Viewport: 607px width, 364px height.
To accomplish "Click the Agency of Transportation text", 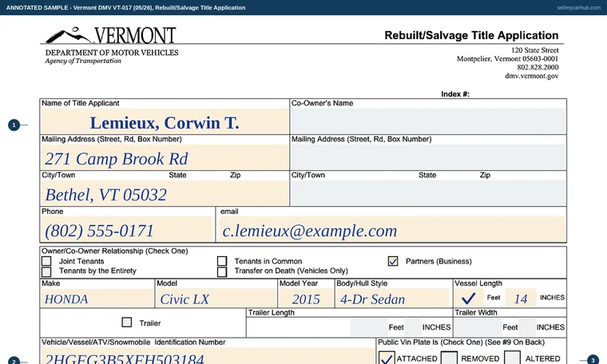I will (83, 61).
